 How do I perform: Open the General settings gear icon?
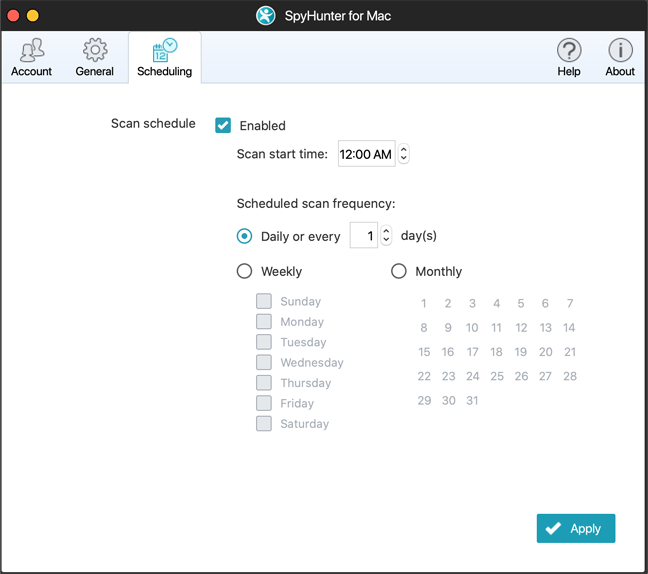95,51
